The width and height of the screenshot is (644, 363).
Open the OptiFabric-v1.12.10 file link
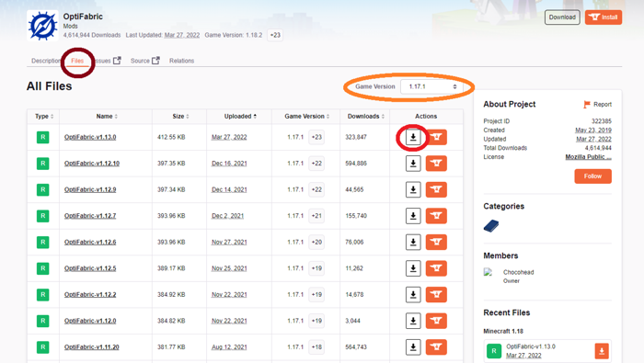coord(92,164)
